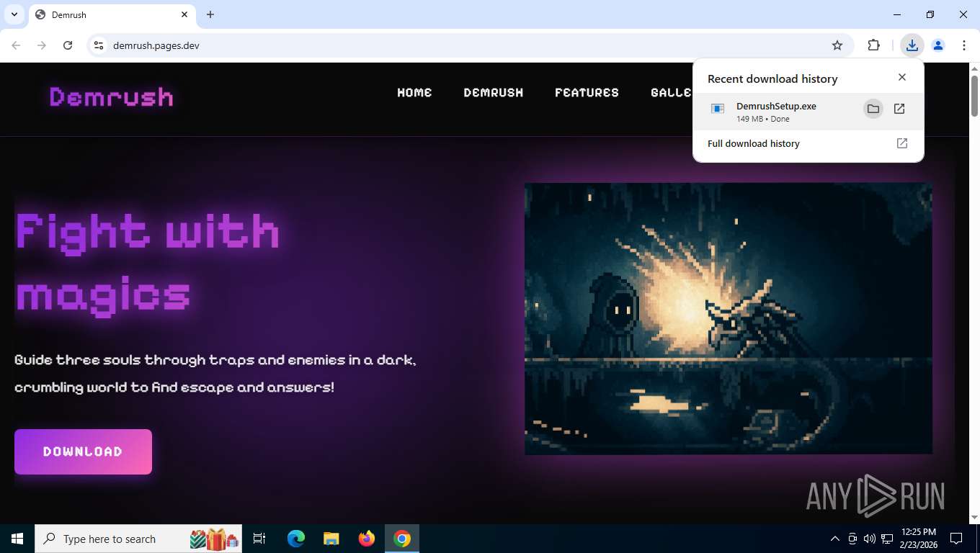Go to FEATURES nav item

click(587, 92)
